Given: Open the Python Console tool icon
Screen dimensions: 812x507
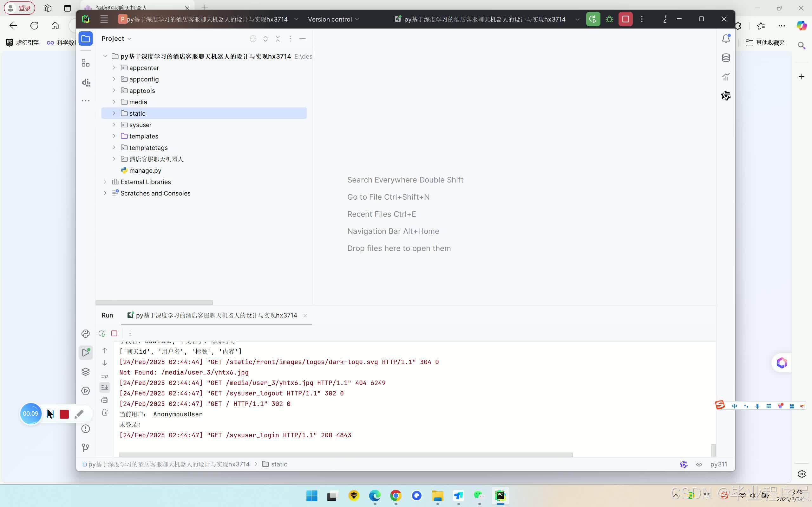Looking at the screenshot, I should (x=86, y=333).
